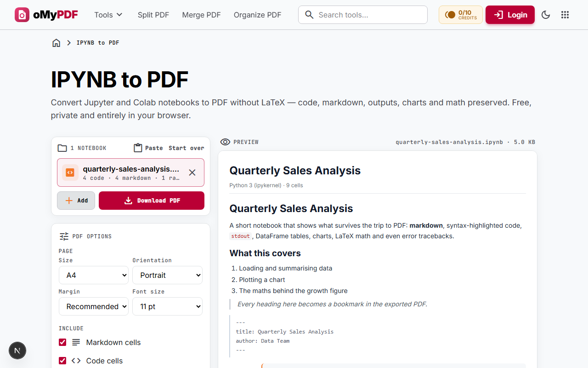Image resolution: width=588 pixels, height=368 pixels.
Task: Remove the quarterly-sales-analysis notebook
Action: pos(192,172)
